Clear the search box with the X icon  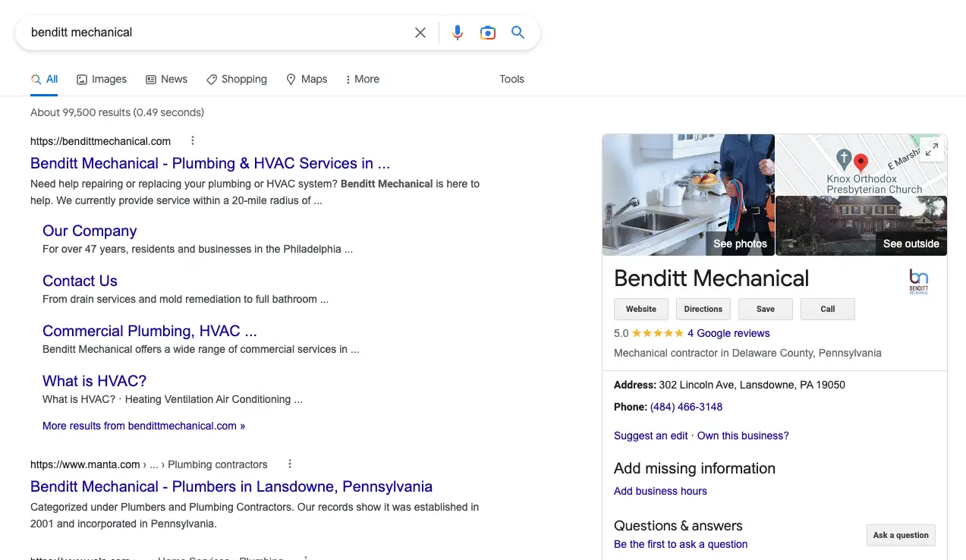(x=420, y=33)
